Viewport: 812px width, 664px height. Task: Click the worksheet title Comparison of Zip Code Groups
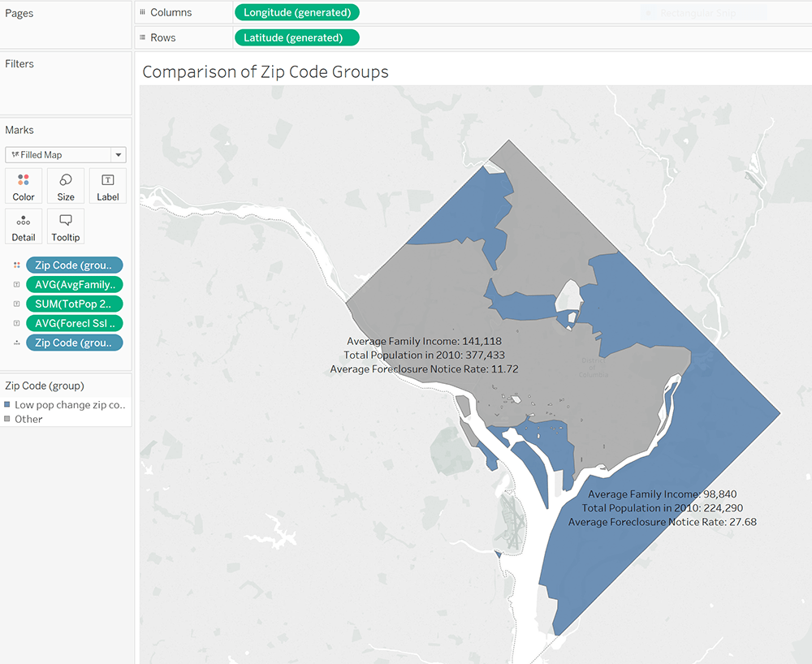click(266, 71)
